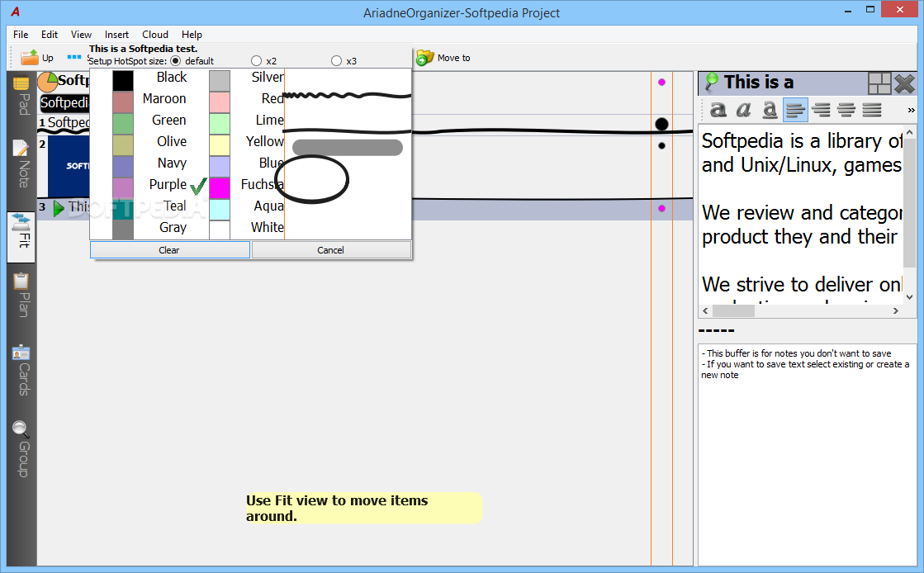Click the magenta hotspot dot on top row

[x=661, y=82]
